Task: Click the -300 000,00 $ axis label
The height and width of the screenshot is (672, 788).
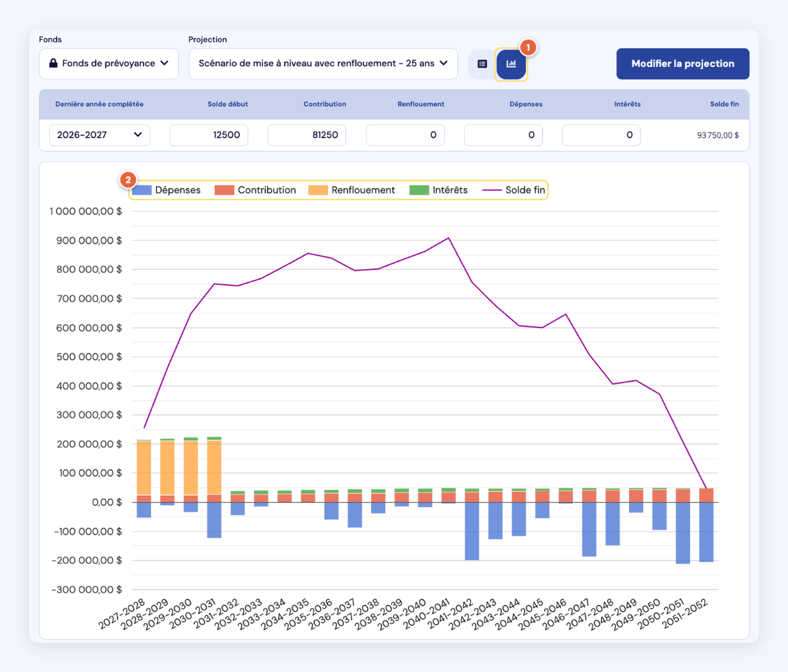Action: [86, 589]
